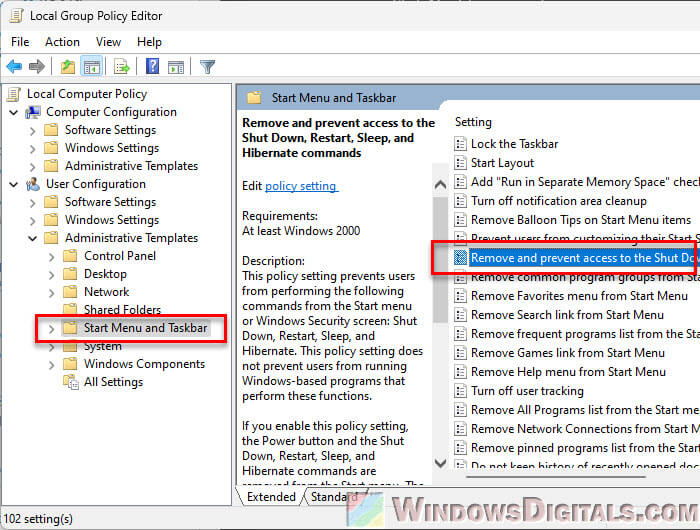Select Add Run in Separate Memory Space setting

(585, 182)
